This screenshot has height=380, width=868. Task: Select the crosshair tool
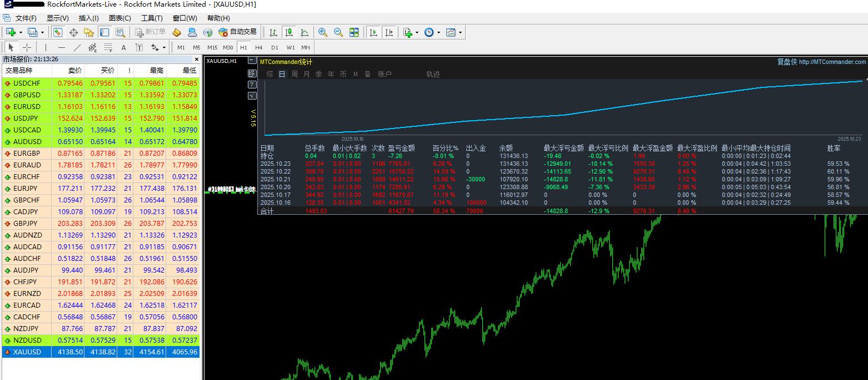pos(27,47)
